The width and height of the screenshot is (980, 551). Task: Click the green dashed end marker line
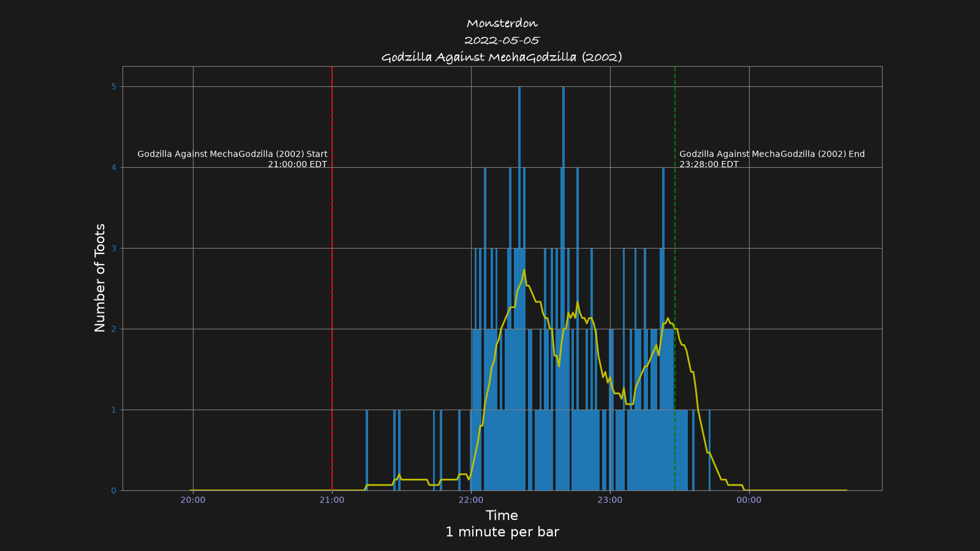[675, 278]
